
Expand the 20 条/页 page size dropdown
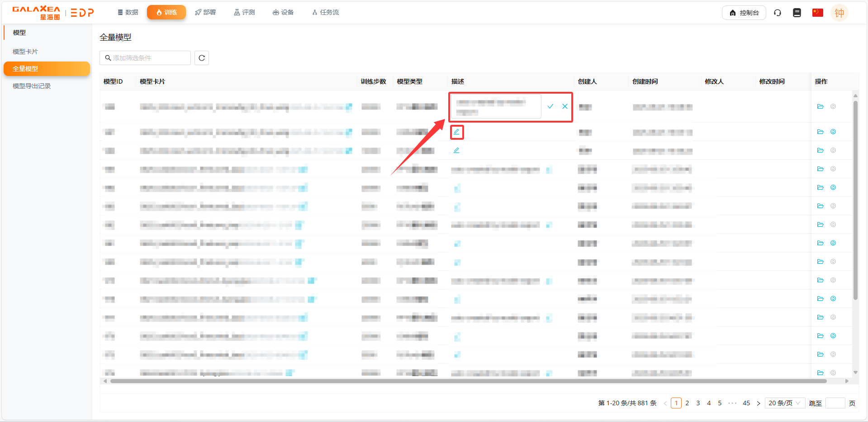tap(784, 403)
